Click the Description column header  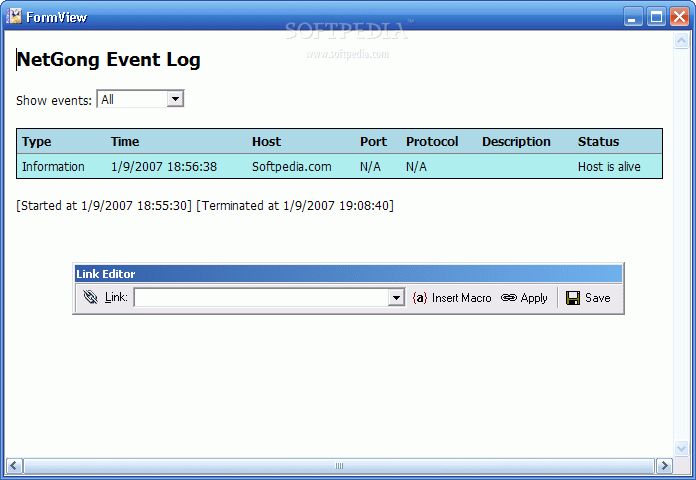(516, 142)
